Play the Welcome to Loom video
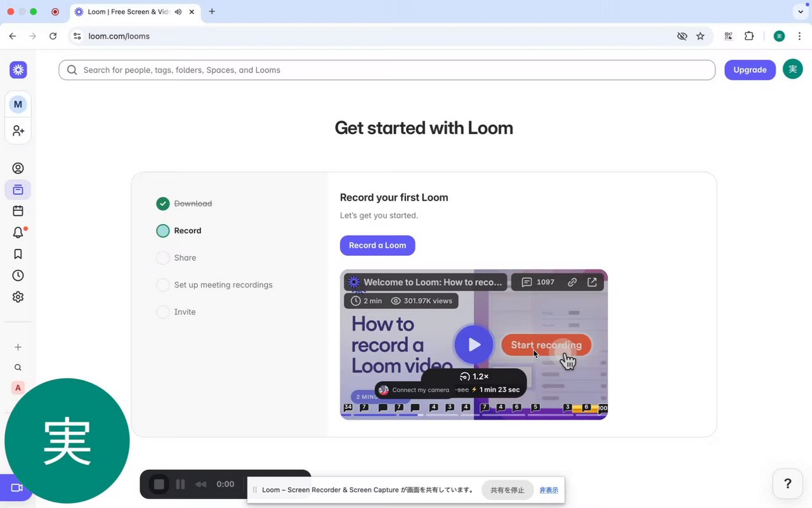The width and height of the screenshot is (812, 508). click(474, 345)
